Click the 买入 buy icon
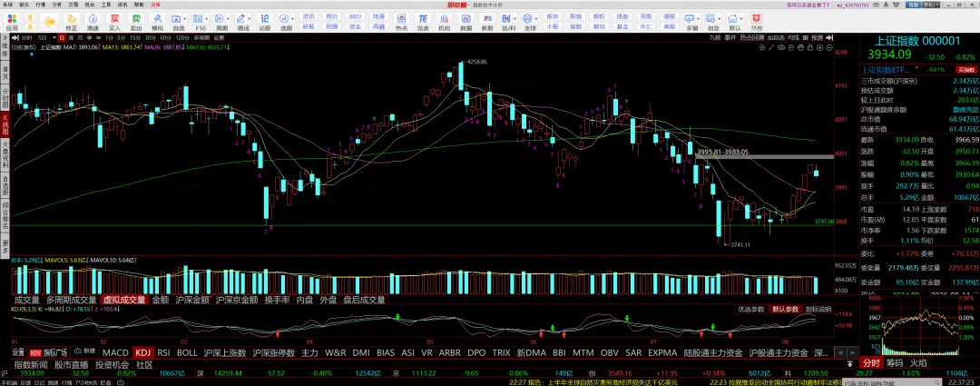 (114, 21)
